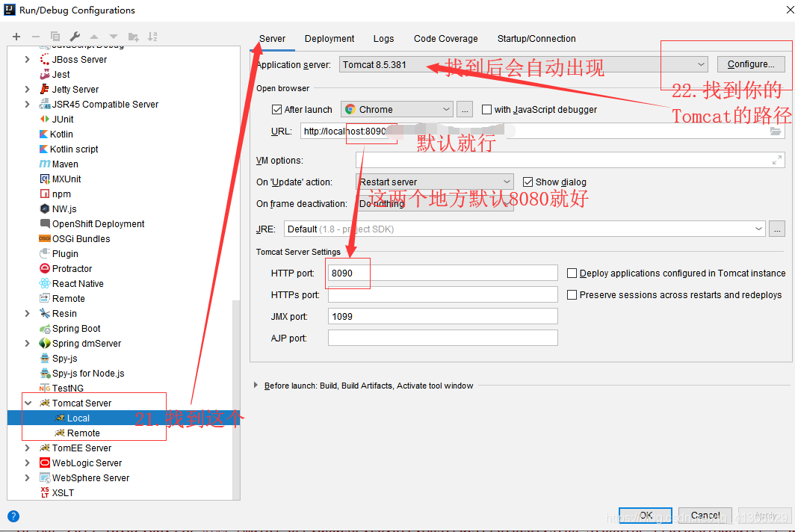Screen dimensions: 795x532
Task: Move configuration up arrow
Action: (x=94, y=37)
